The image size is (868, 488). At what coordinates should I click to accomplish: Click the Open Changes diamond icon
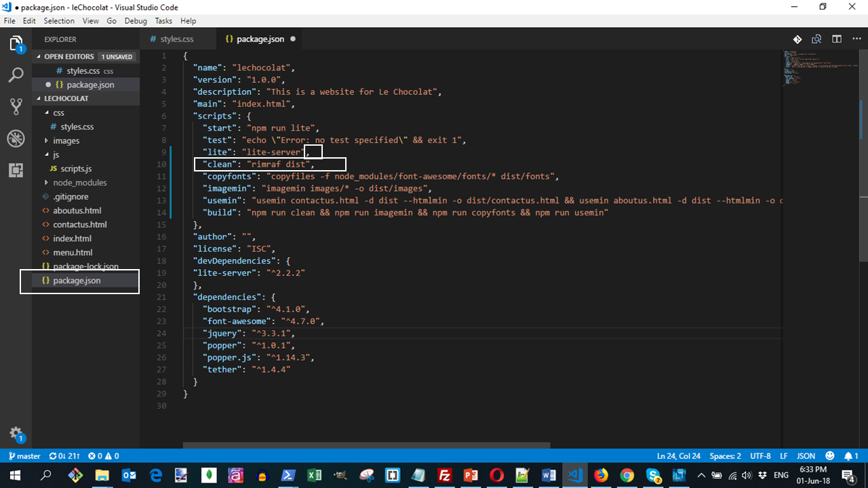tap(797, 39)
